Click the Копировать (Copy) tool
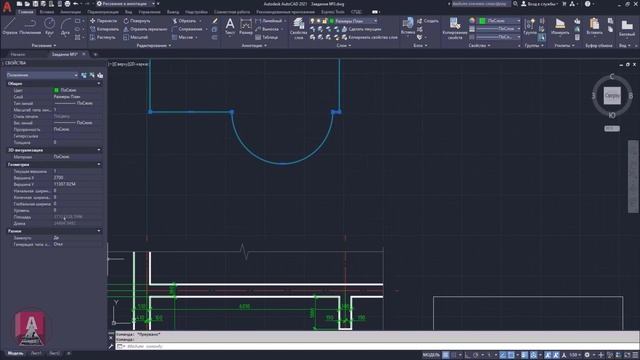This screenshot has height=360, width=640. (x=104, y=29)
